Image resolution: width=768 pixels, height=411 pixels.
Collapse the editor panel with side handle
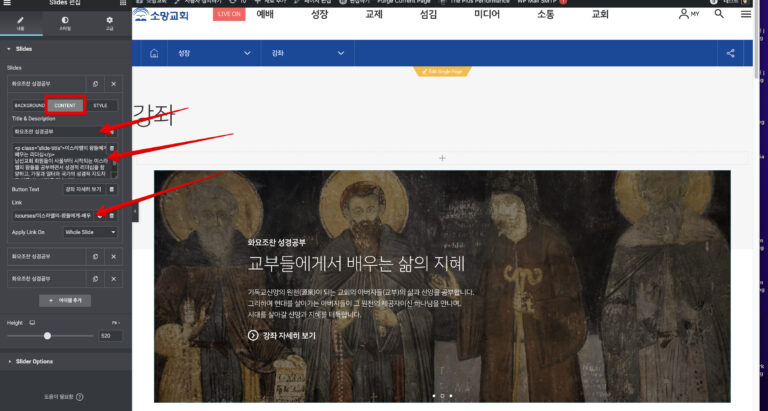coord(135,211)
